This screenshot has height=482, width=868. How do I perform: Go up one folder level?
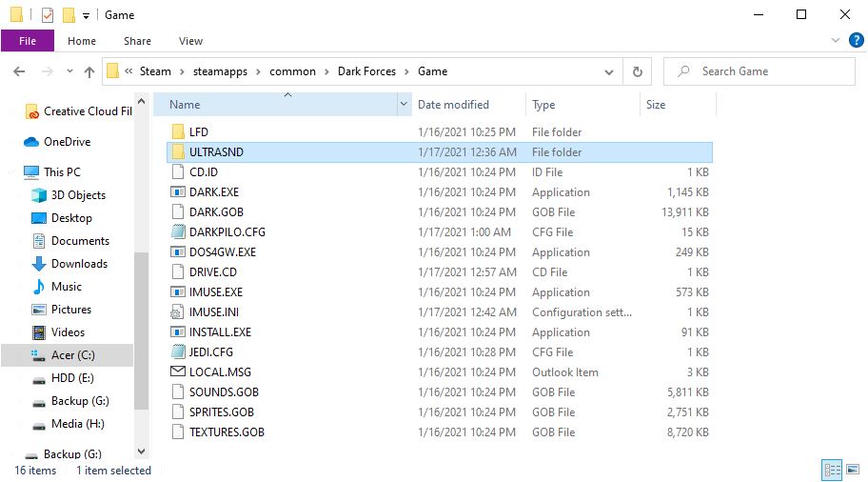89,71
